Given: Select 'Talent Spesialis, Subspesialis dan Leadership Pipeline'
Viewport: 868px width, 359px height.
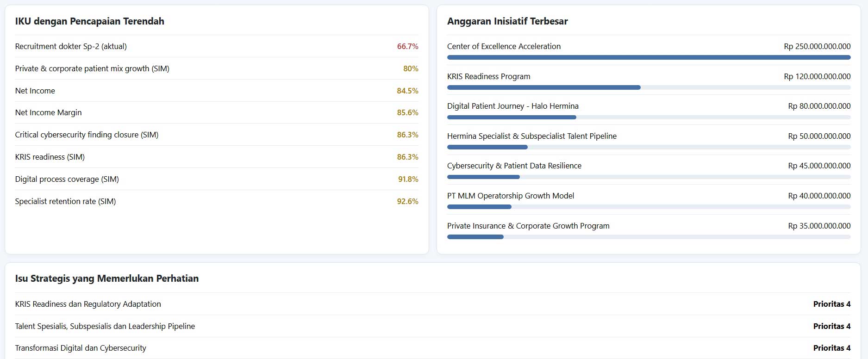Looking at the screenshot, I should pyautogui.click(x=105, y=326).
